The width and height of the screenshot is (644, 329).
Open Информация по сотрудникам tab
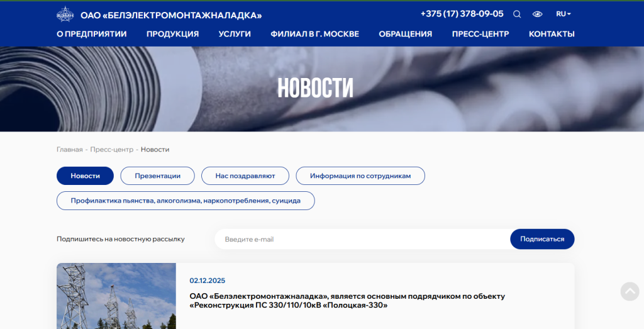[x=360, y=176]
